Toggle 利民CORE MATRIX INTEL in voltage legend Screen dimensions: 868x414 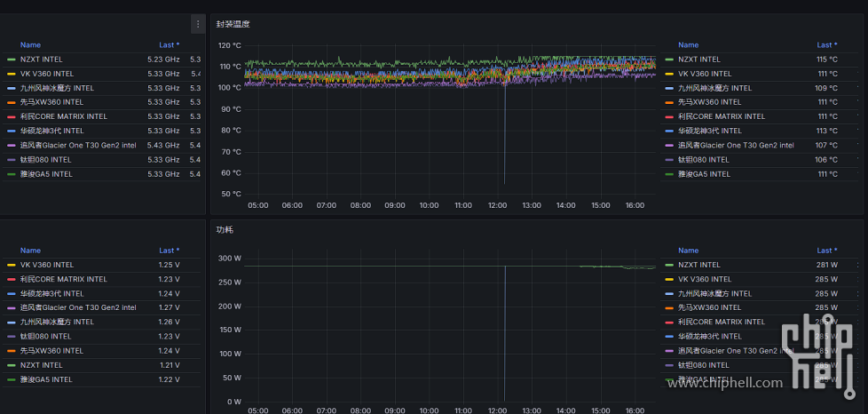pos(64,279)
